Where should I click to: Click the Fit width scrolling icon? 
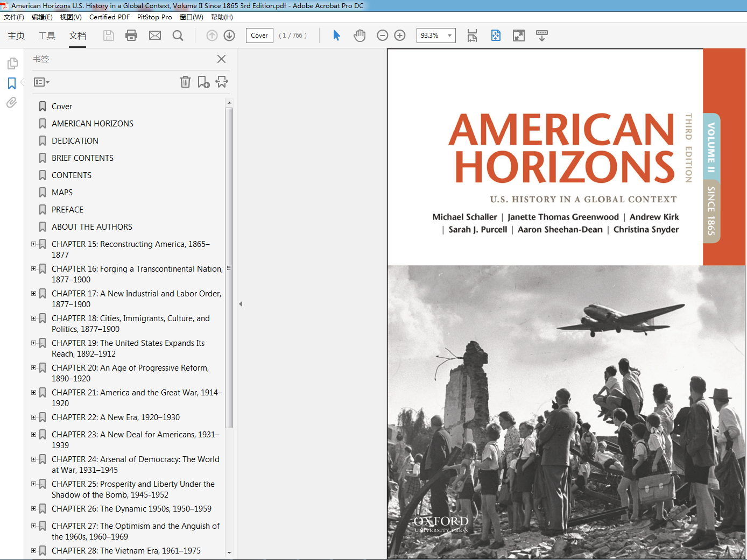point(472,36)
